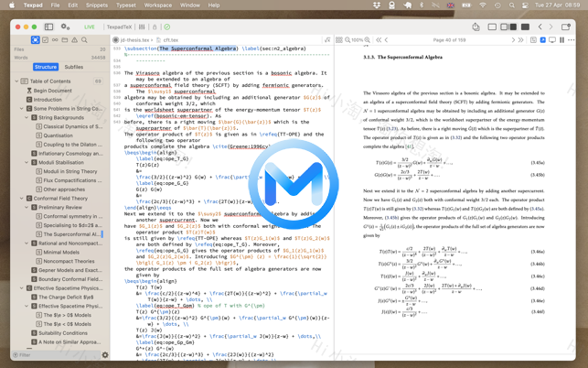Collapse the String Backgrounds section

[27, 117]
